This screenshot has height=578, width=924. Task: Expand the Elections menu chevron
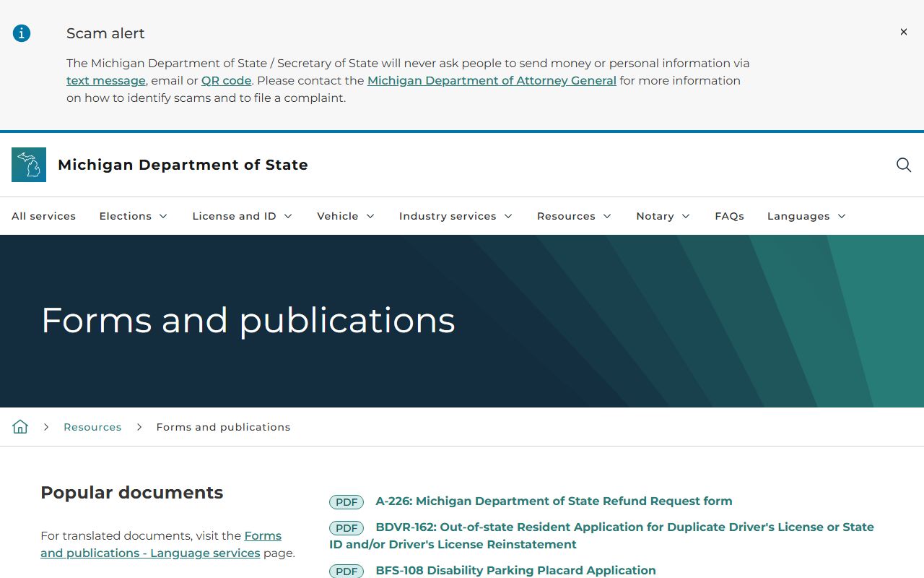pyautogui.click(x=163, y=216)
